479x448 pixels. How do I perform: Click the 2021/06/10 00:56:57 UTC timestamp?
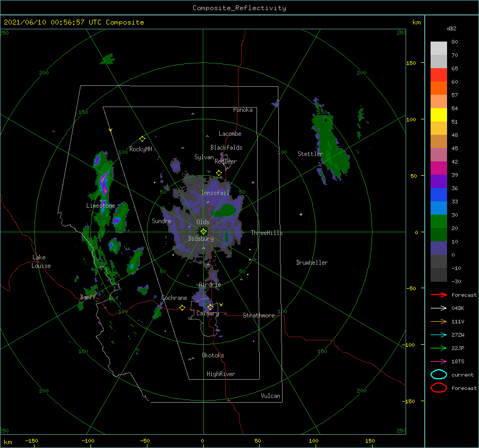tap(73, 22)
